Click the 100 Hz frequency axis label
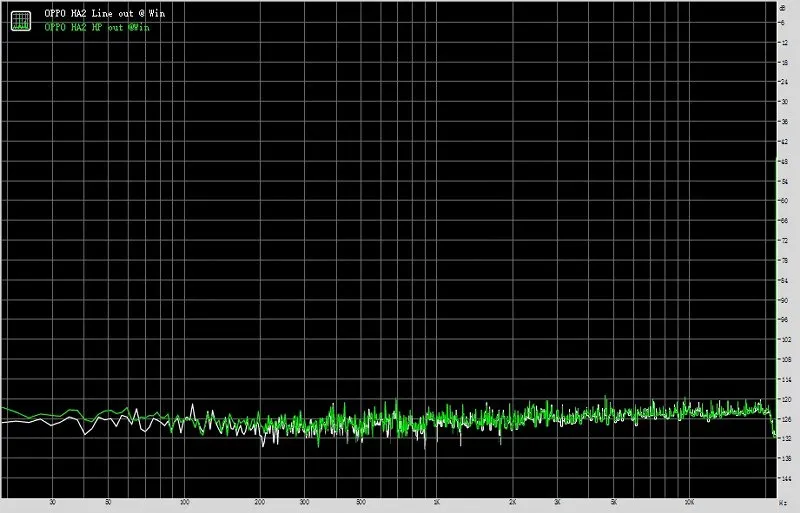The image size is (800, 513). [x=184, y=502]
